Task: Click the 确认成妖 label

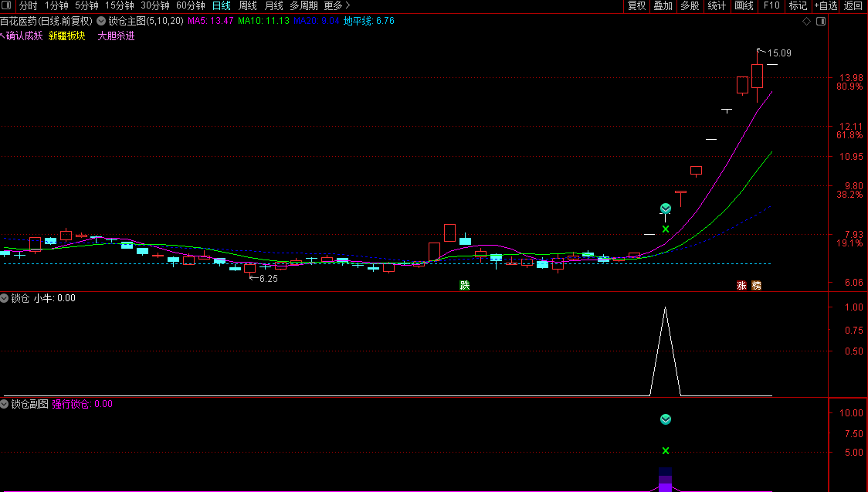Action: [24, 36]
